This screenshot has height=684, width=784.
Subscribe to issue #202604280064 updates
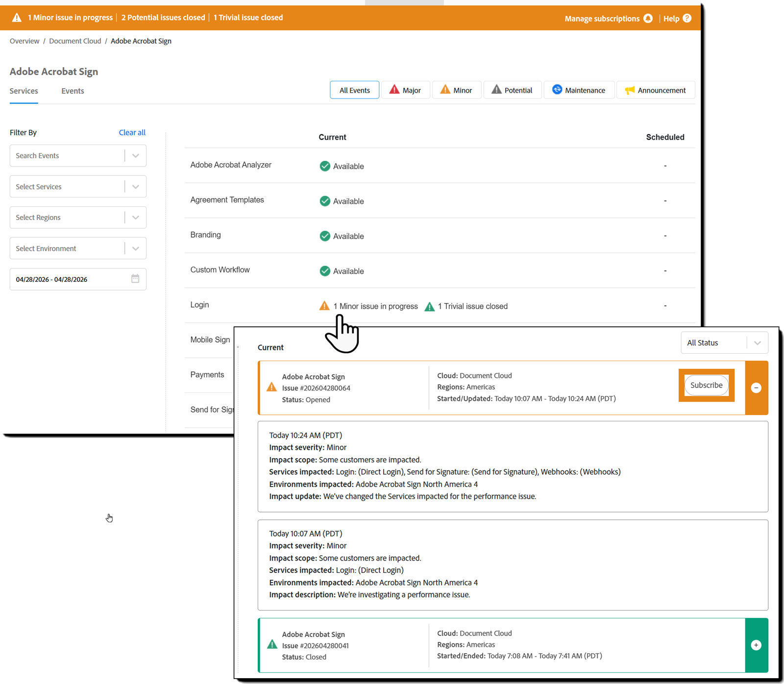pyautogui.click(x=706, y=385)
